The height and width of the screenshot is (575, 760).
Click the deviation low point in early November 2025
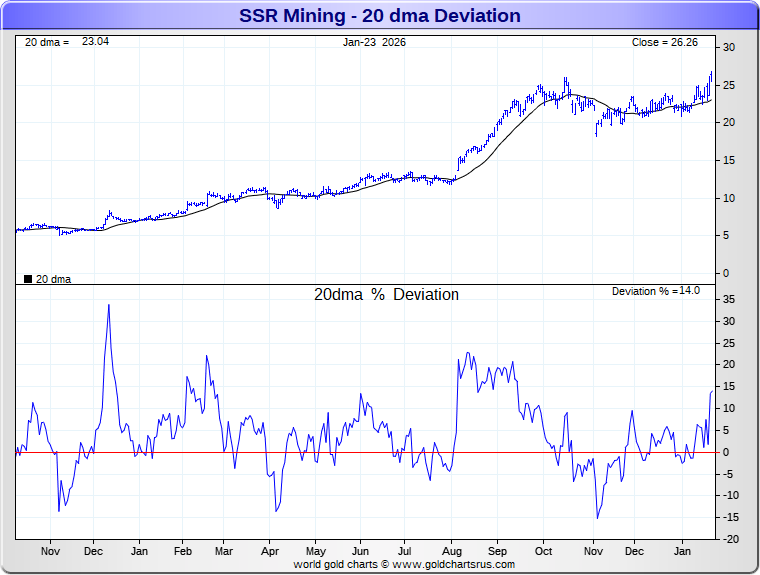(597, 517)
